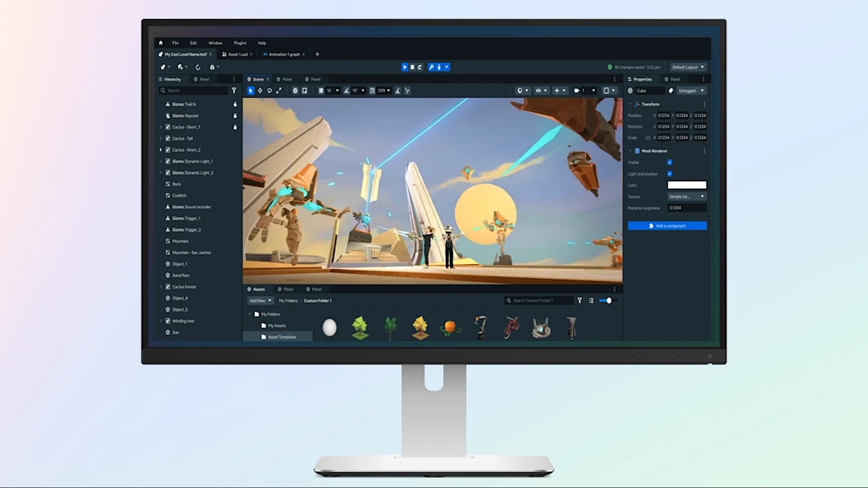The image size is (868, 488).
Task: Open the hierarchy search filter icon
Action: pos(234,90)
